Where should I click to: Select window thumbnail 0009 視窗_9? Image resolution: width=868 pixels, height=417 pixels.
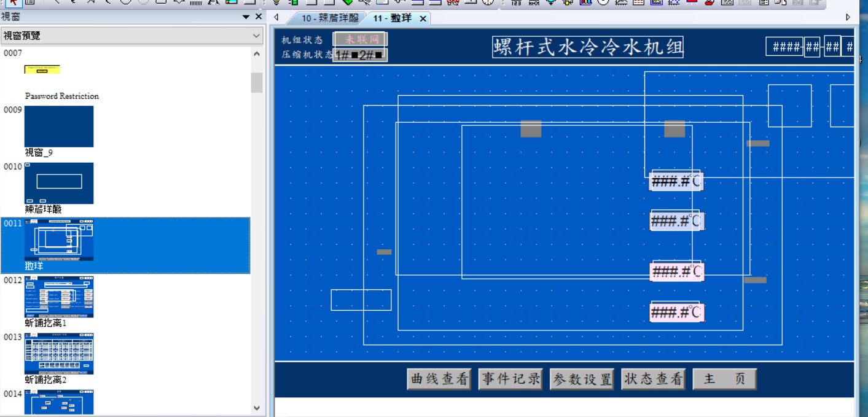59,127
